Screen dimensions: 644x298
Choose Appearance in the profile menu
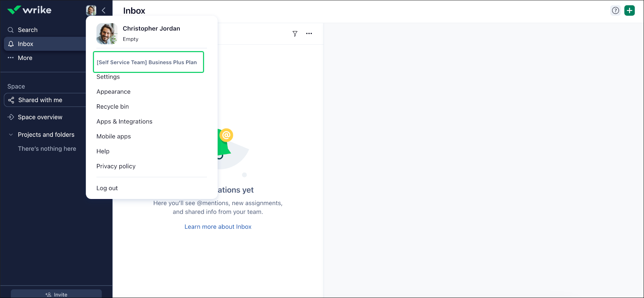113,92
